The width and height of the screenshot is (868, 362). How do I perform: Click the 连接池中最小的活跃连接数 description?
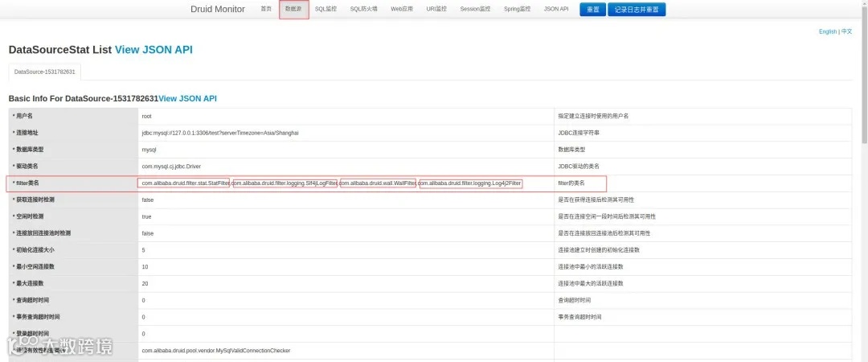pyautogui.click(x=591, y=266)
